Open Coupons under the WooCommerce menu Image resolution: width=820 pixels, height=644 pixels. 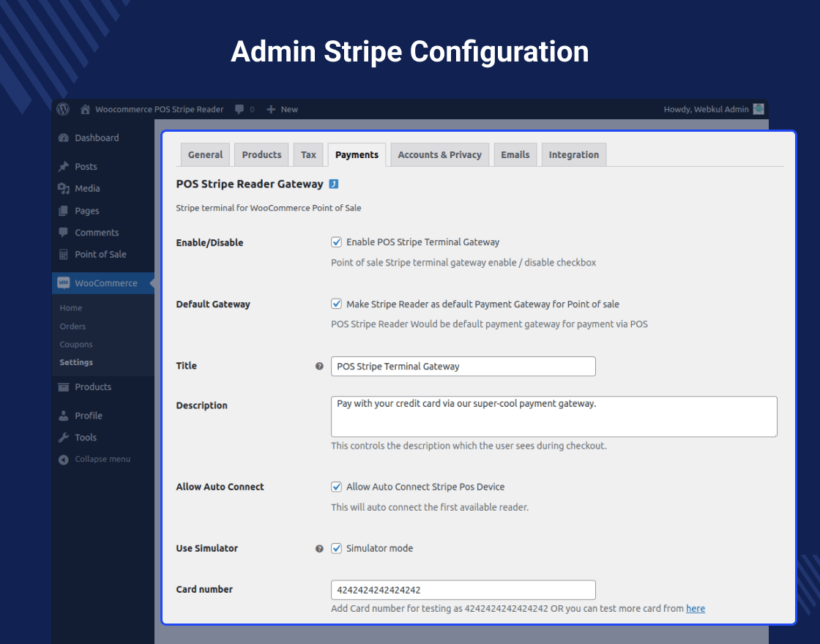pyautogui.click(x=76, y=344)
